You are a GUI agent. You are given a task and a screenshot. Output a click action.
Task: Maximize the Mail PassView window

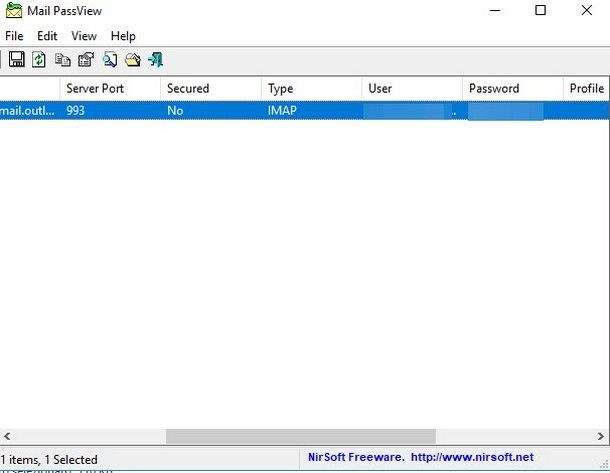(x=540, y=11)
